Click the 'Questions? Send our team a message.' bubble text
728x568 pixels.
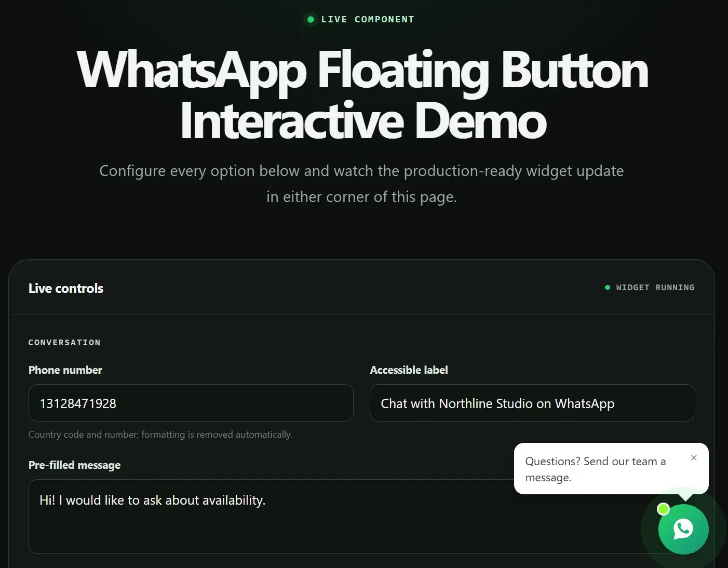click(x=596, y=469)
